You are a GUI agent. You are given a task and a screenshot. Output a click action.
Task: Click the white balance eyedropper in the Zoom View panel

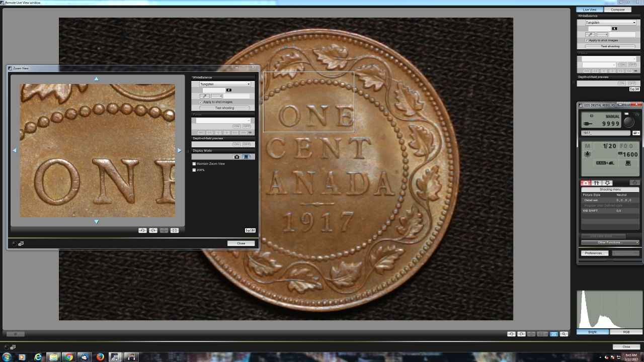coord(204,96)
